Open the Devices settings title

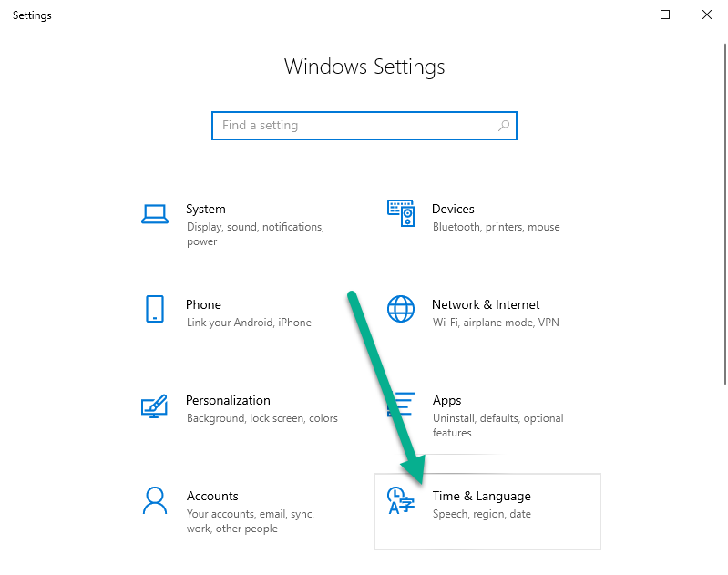[x=453, y=209]
